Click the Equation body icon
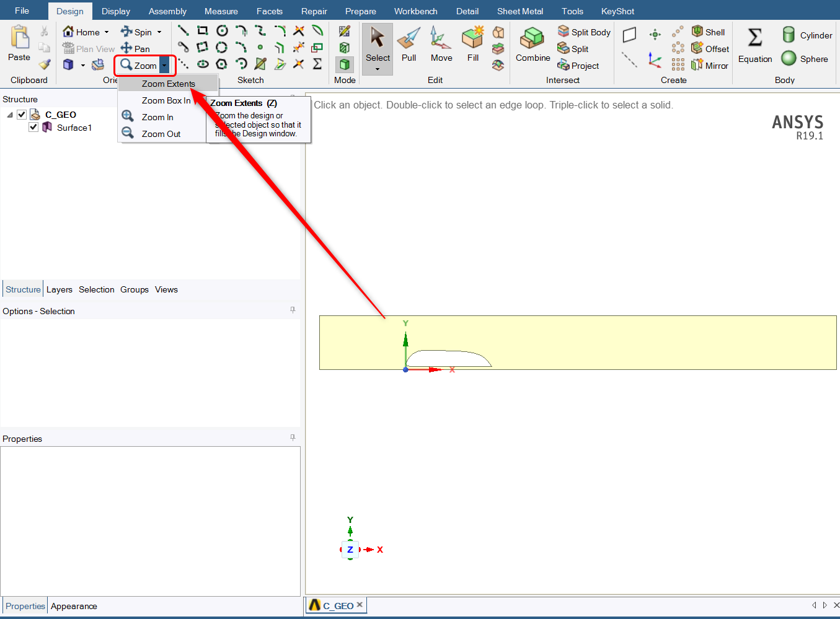This screenshot has height=619, width=840. (755, 44)
